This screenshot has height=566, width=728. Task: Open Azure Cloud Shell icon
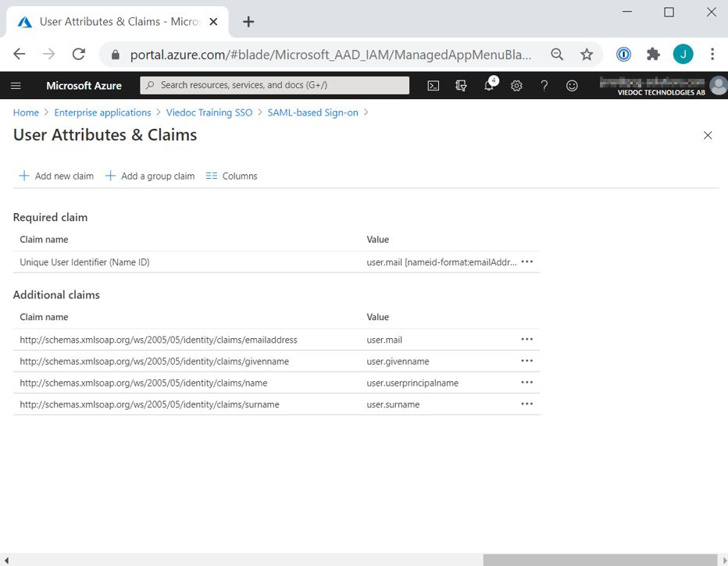(434, 86)
